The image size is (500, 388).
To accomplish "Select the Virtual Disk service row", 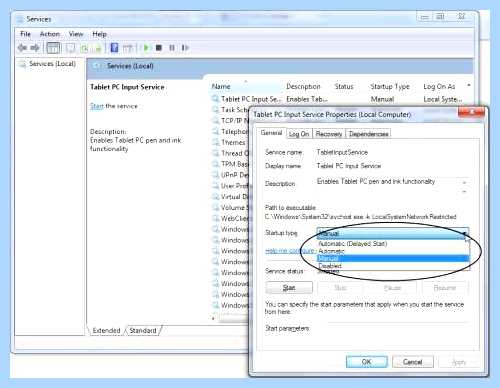I will [231, 197].
